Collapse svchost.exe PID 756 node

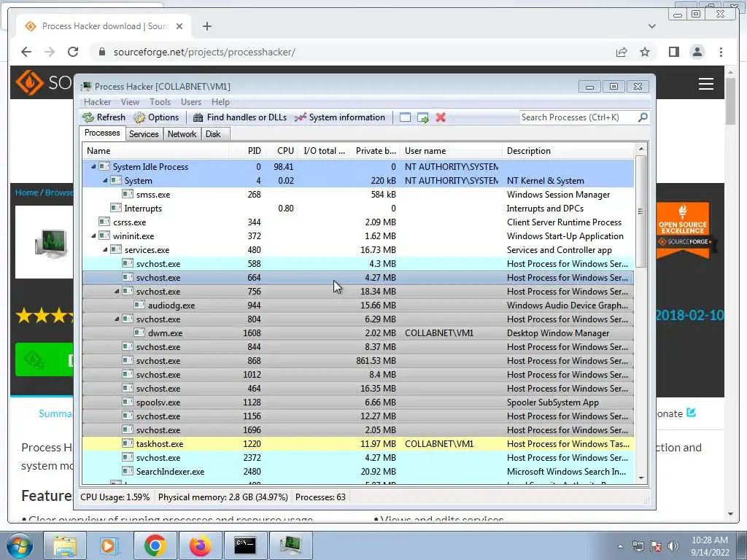(x=117, y=291)
